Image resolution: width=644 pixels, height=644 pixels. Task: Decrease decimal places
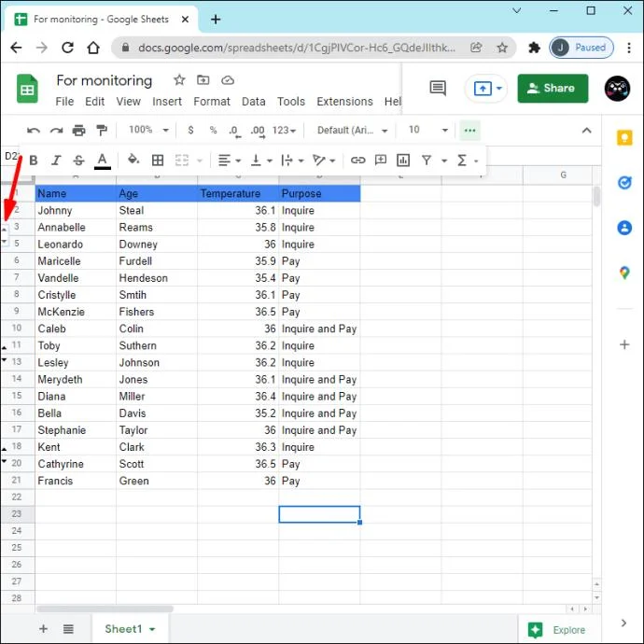(x=234, y=132)
